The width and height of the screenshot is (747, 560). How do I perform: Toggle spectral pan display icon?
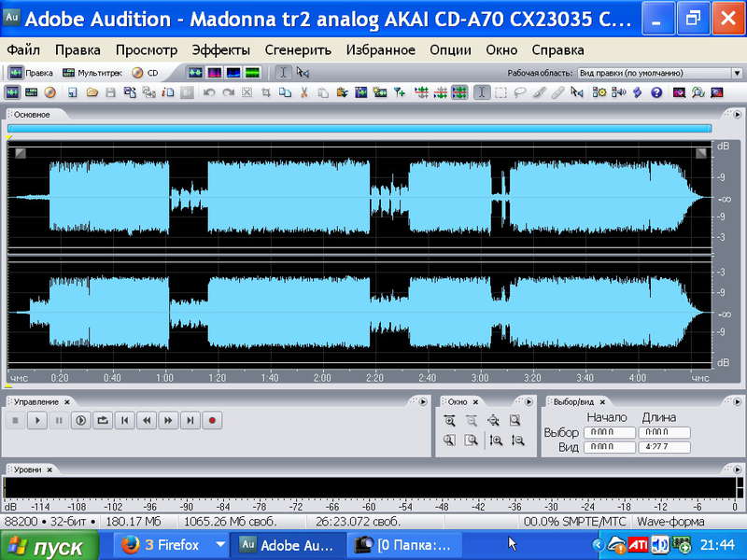tap(233, 73)
